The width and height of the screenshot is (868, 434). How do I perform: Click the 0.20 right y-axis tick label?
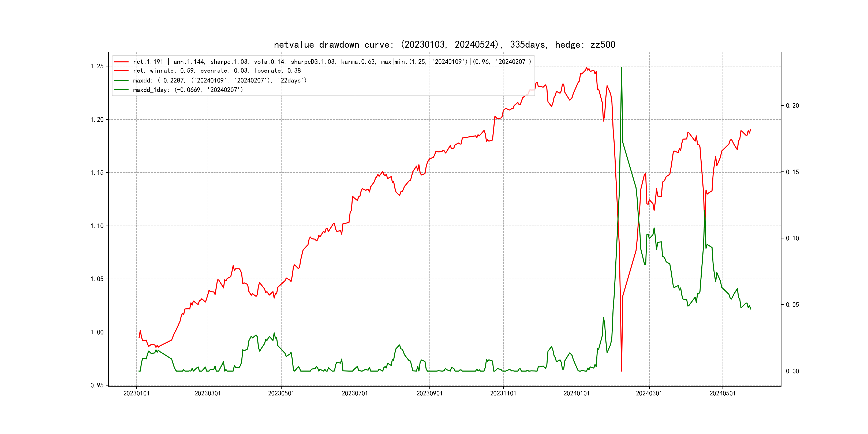(x=792, y=106)
